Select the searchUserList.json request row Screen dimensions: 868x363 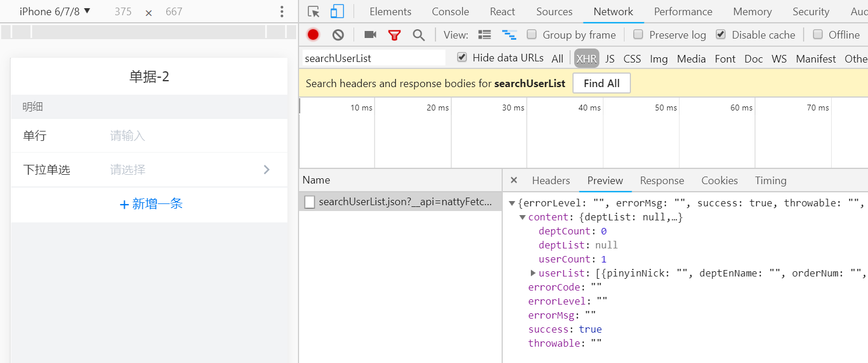click(400, 202)
